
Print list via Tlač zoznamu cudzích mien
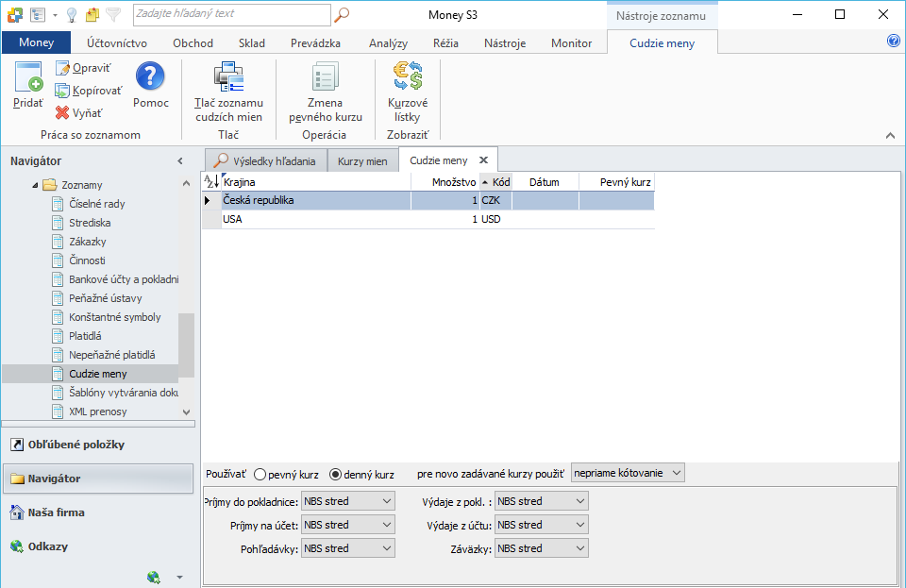coord(228,92)
